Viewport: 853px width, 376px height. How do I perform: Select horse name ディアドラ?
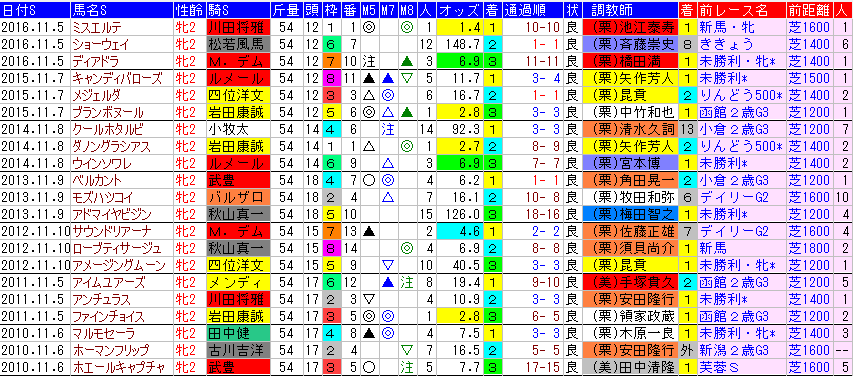coord(95,61)
